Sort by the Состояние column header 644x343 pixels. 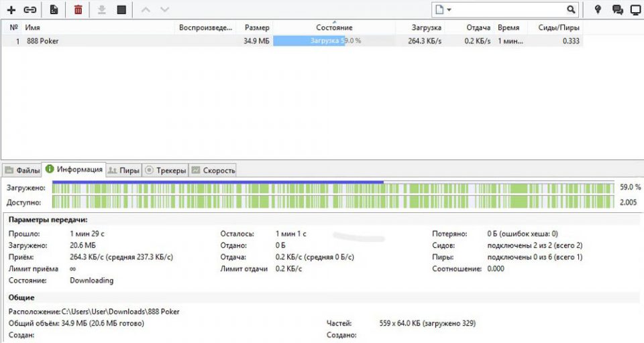[334, 27]
